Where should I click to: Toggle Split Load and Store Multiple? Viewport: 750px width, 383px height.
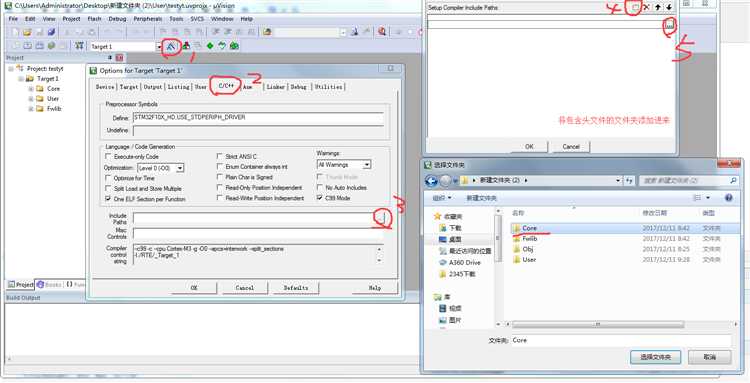tap(108, 188)
